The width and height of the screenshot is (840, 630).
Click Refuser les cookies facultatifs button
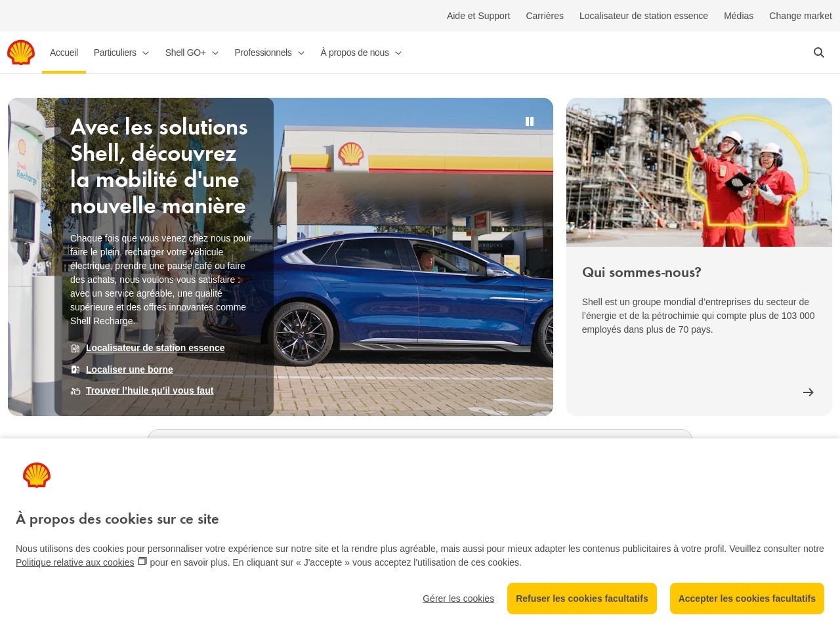[x=582, y=598]
